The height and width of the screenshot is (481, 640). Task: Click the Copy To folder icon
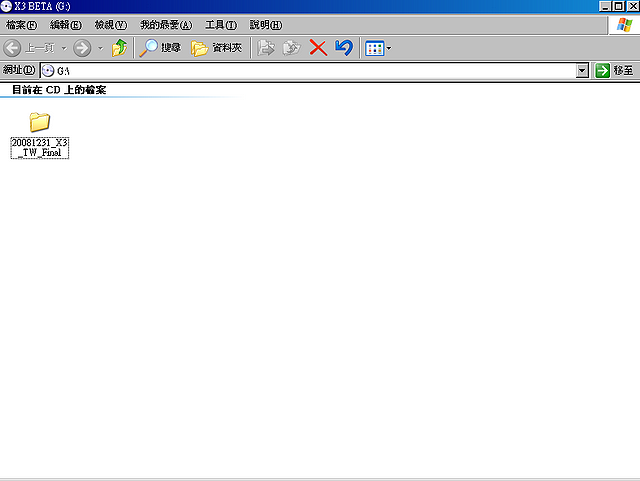291,48
